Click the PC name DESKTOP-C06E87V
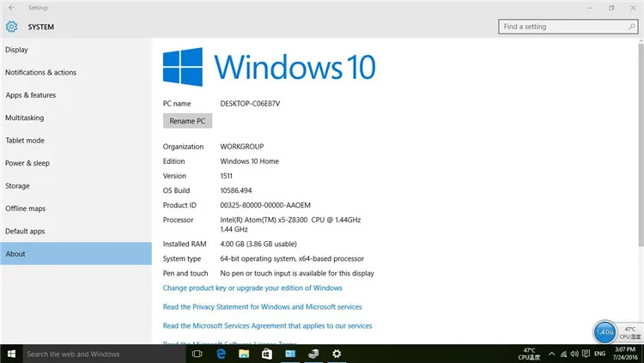The image size is (644, 363). [250, 104]
